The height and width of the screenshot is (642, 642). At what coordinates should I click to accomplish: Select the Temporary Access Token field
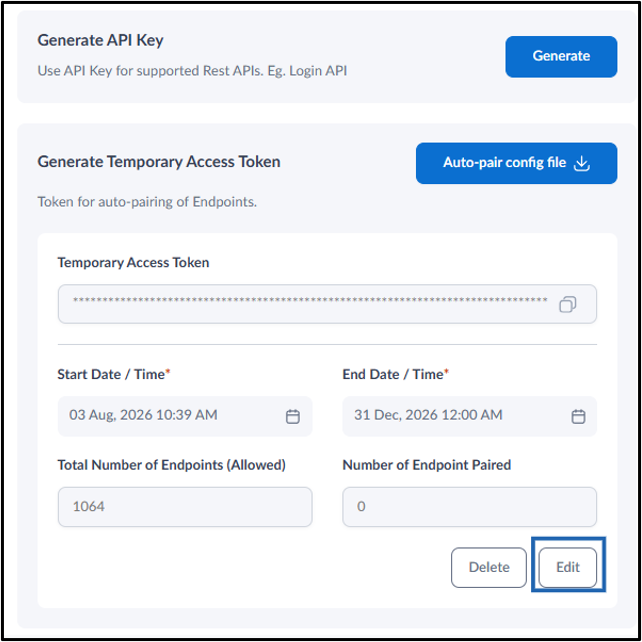coord(327,304)
